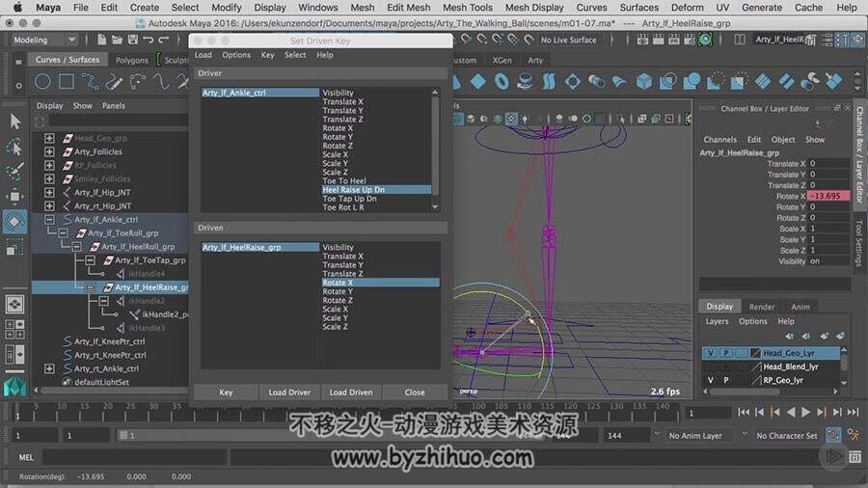Click the MEL command input field
Screen dimensions: 868x488
(x=134, y=457)
